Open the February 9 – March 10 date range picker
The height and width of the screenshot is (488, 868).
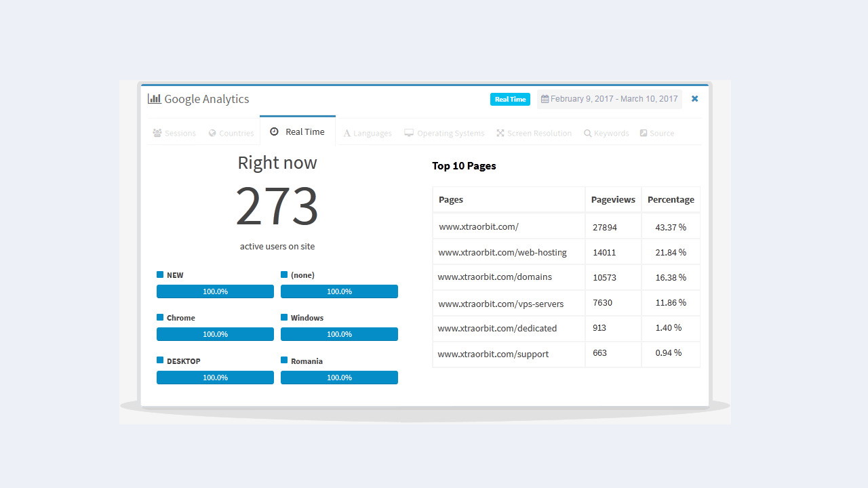point(610,99)
